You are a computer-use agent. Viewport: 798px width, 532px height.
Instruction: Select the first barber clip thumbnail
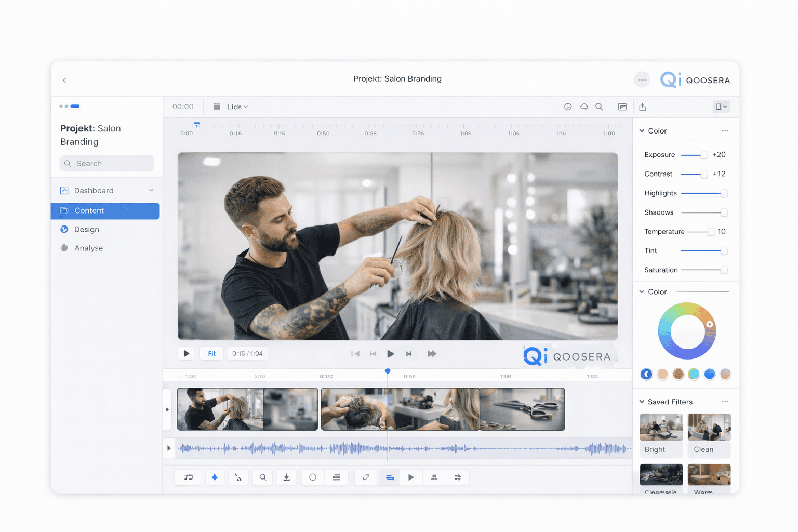(220, 409)
